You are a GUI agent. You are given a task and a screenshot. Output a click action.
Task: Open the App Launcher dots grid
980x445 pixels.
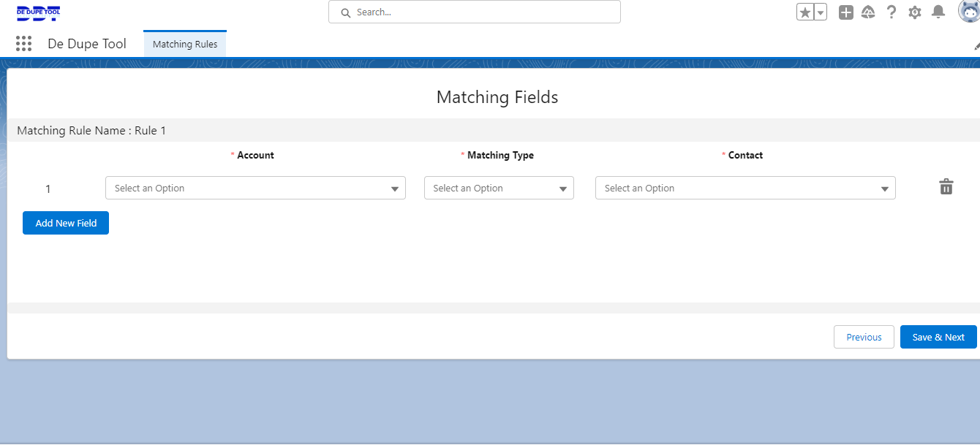pyautogui.click(x=23, y=44)
